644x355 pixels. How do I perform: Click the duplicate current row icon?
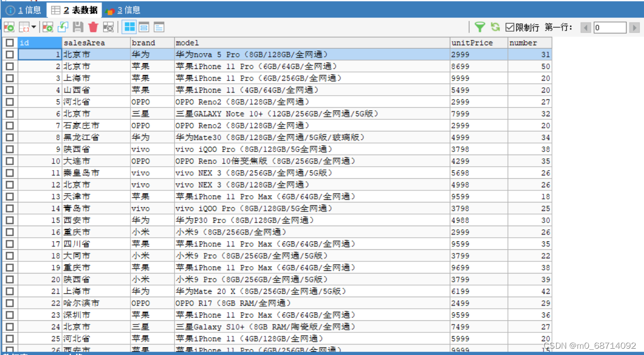pos(63,27)
